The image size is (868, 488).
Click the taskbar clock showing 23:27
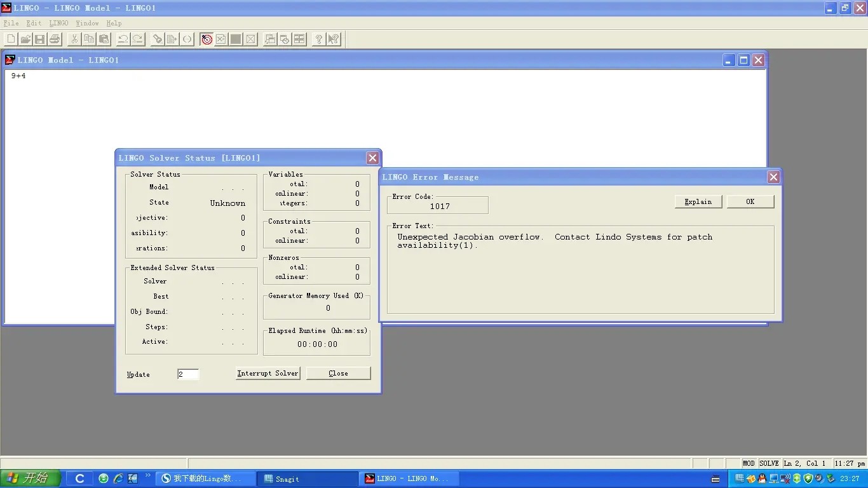tap(850, 479)
